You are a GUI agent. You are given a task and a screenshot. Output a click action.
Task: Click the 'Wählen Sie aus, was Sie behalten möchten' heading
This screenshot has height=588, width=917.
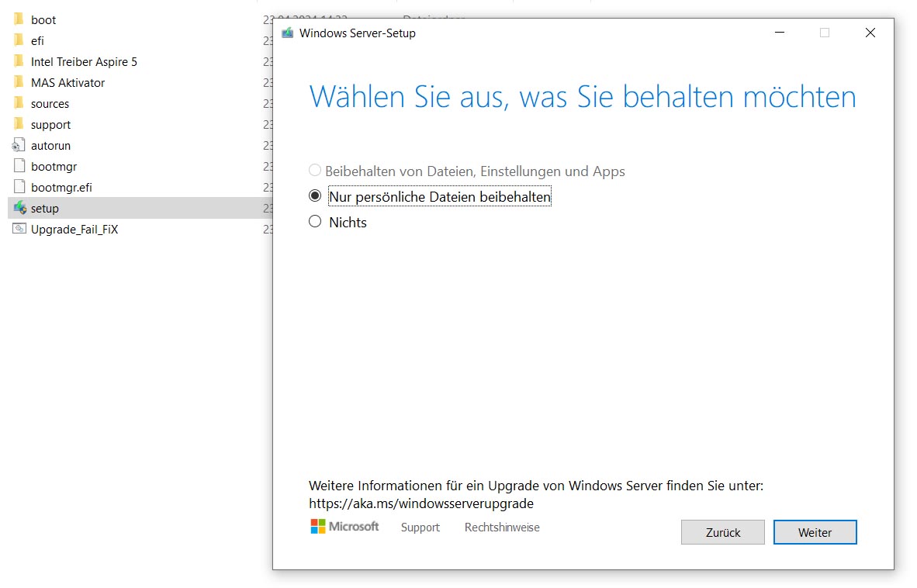coord(583,97)
